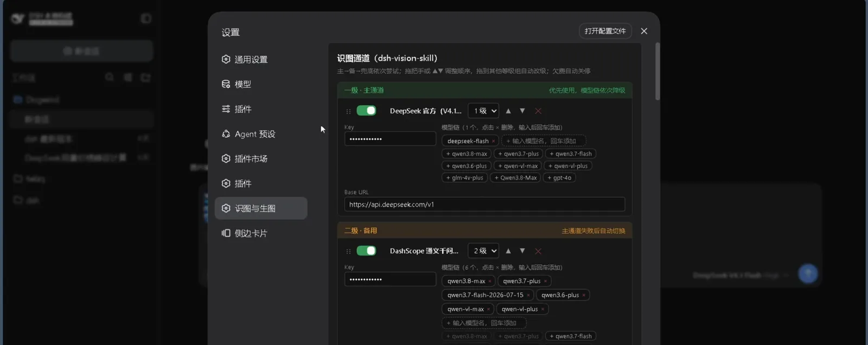Viewport: 868px width, 345px height.
Task: Remove the qwen3.7-flash-2026-07-15 model tag
Action: tap(528, 295)
